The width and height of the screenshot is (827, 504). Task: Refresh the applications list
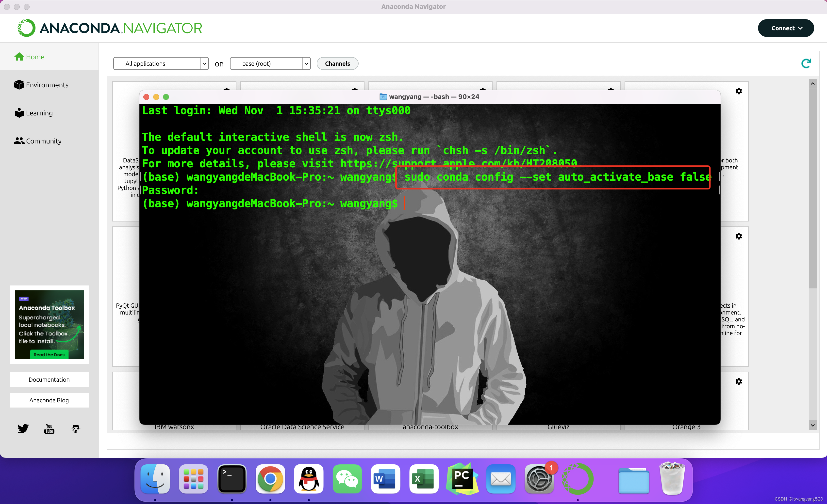(806, 63)
